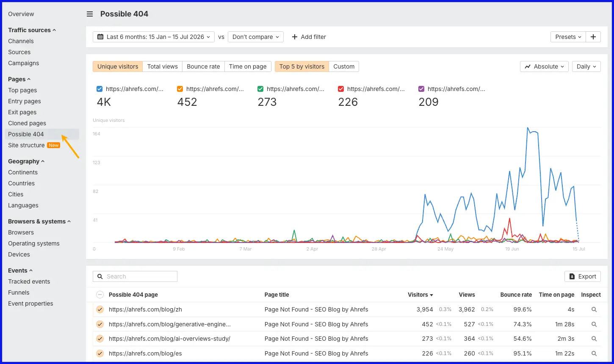
Task: Select the Custom tab next to Top 5
Action: coord(344,66)
